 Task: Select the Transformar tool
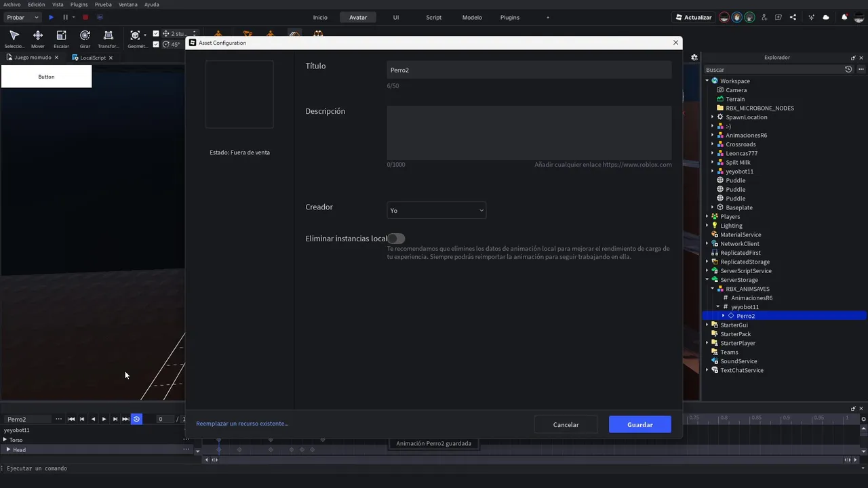[x=108, y=39]
